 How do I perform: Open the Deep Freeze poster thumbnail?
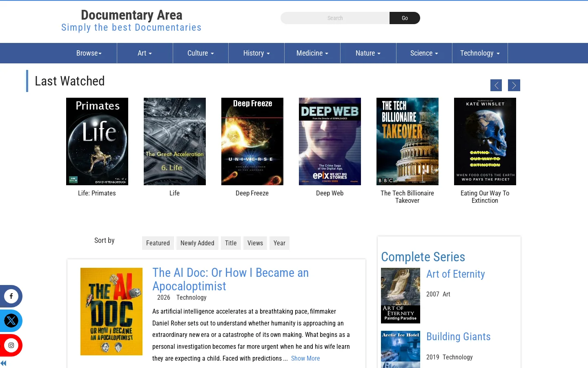tap(252, 141)
